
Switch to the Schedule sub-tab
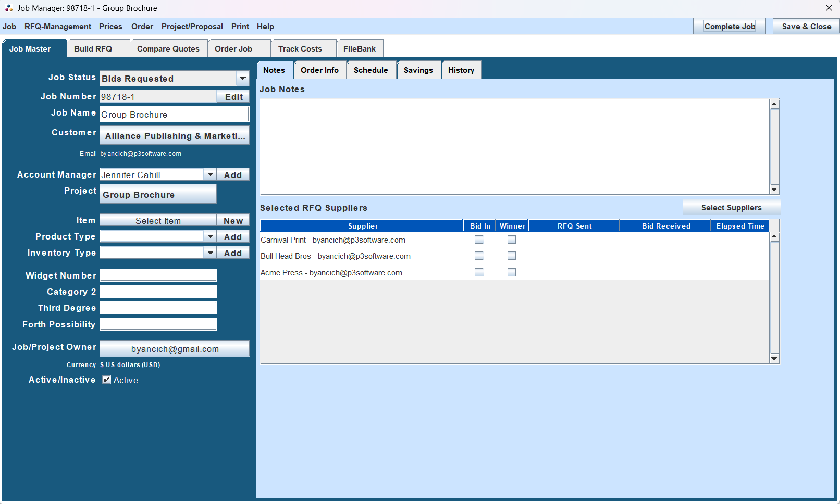(x=370, y=69)
